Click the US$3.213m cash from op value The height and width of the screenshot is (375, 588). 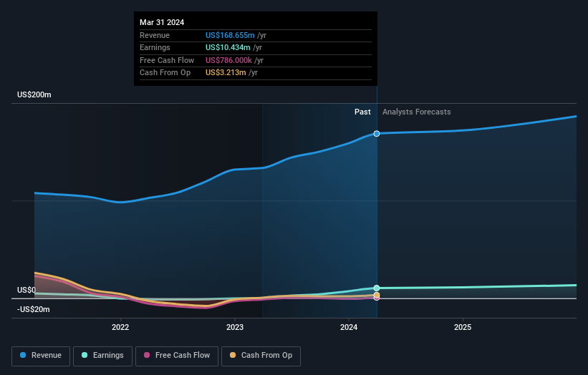click(226, 73)
